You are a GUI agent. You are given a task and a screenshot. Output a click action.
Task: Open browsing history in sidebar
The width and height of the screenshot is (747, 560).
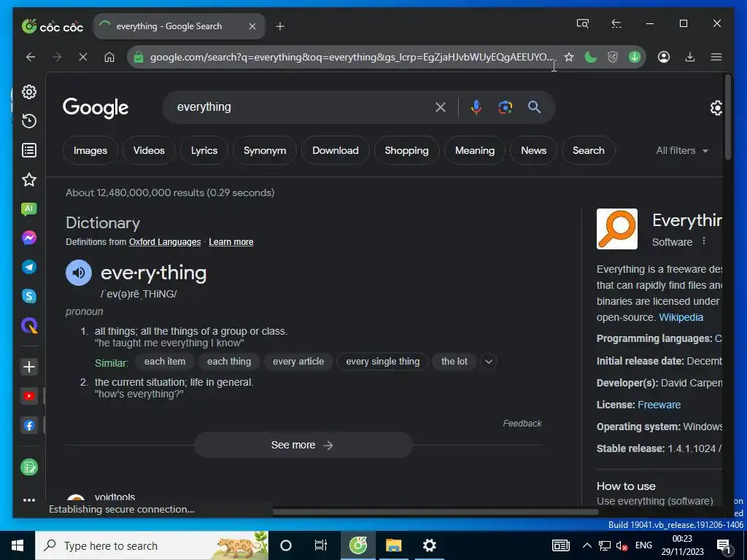29,121
